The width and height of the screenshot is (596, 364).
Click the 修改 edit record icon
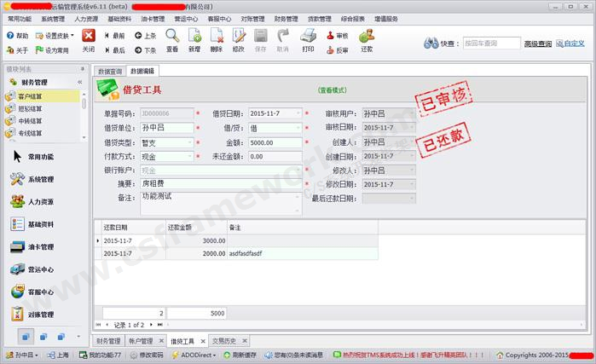pyautogui.click(x=239, y=39)
